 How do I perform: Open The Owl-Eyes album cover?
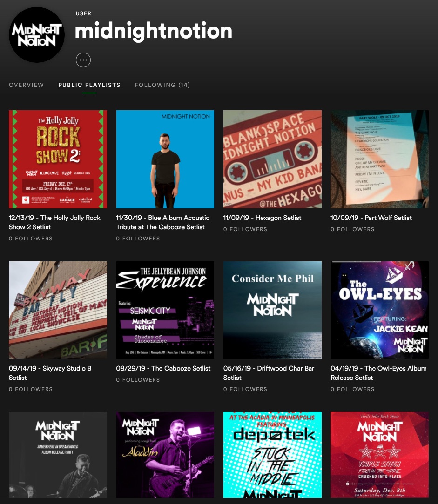click(380, 310)
